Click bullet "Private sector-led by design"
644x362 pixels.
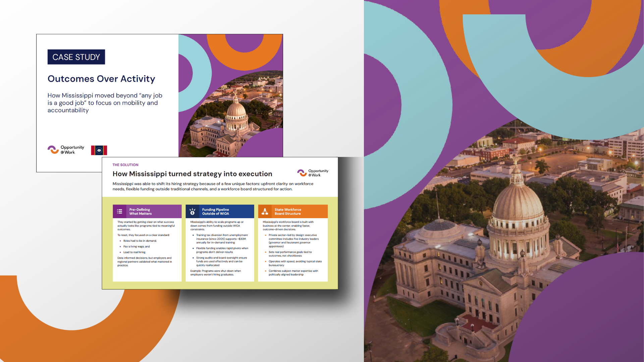click(294, 241)
